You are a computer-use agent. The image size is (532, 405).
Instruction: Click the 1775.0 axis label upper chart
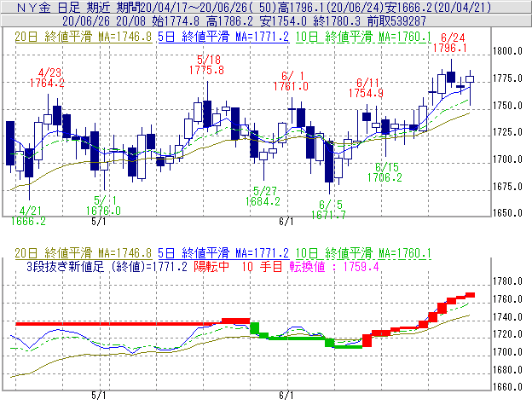507,78
